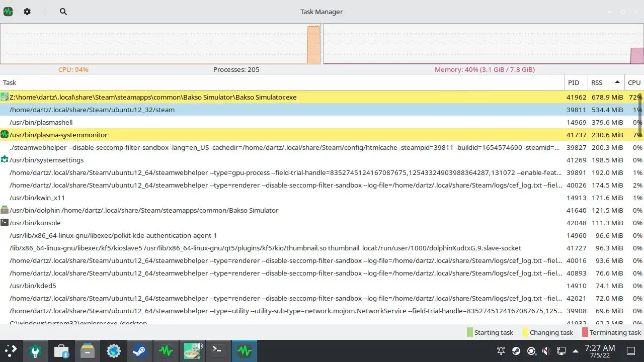Expand the hidden system tray icons arrow
The width and height of the screenshot is (644, 362).
(575, 351)
